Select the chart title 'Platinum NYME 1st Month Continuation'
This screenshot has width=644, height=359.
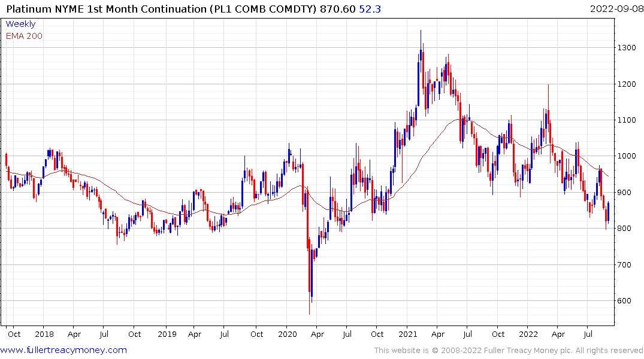point(107,9)
